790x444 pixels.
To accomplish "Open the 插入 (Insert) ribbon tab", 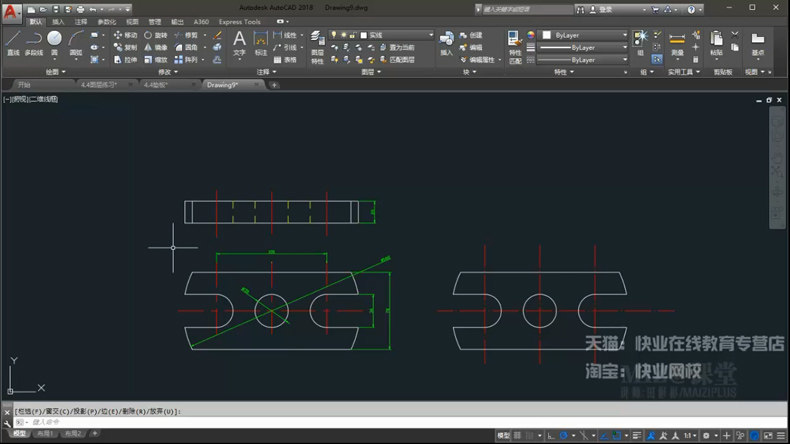I will point(59,21).
